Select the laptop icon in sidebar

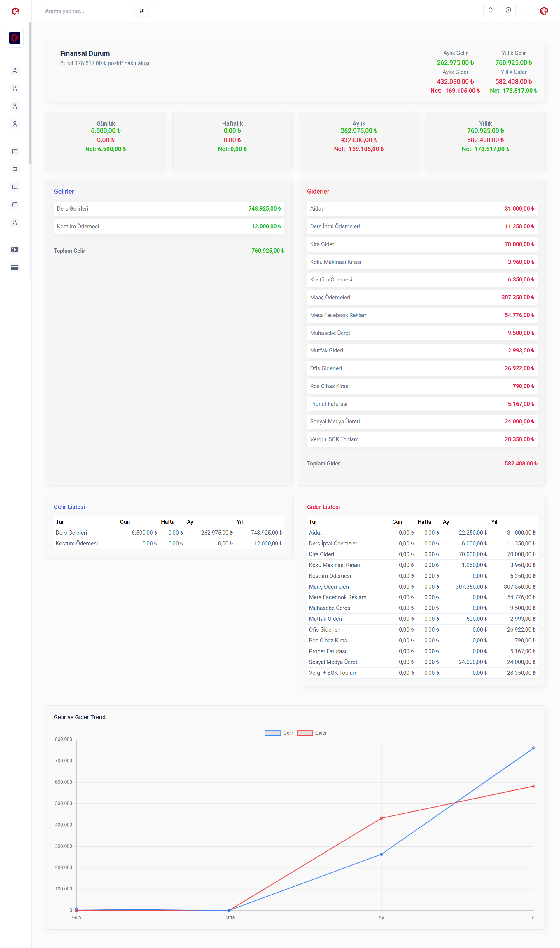[x=15, y=169]
